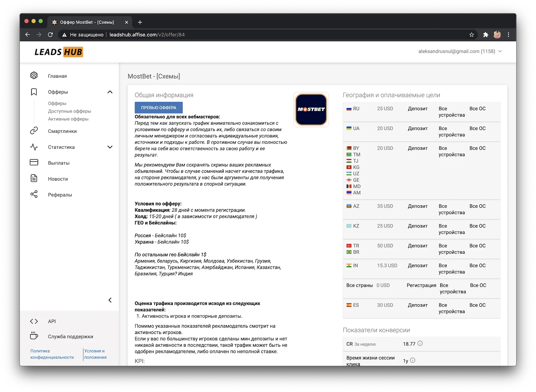The image size is (536, 392).
Task: Open a new browser tab
Action: 140,22
